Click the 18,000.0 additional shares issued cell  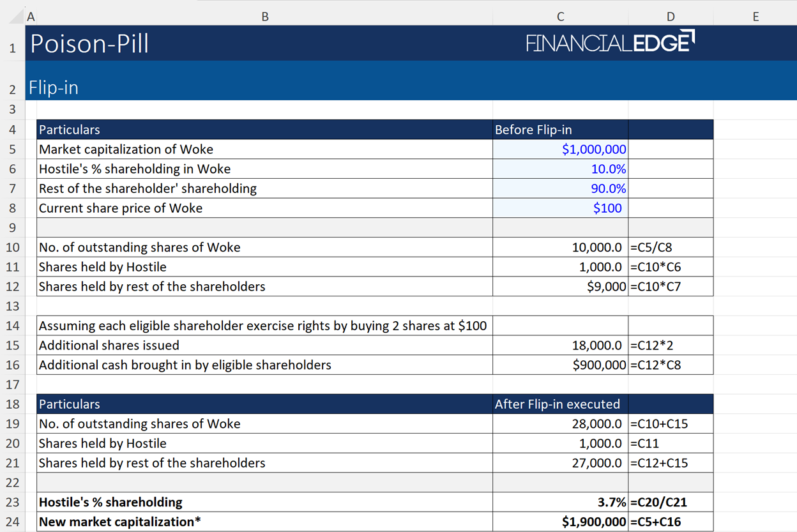click(560, 346)
